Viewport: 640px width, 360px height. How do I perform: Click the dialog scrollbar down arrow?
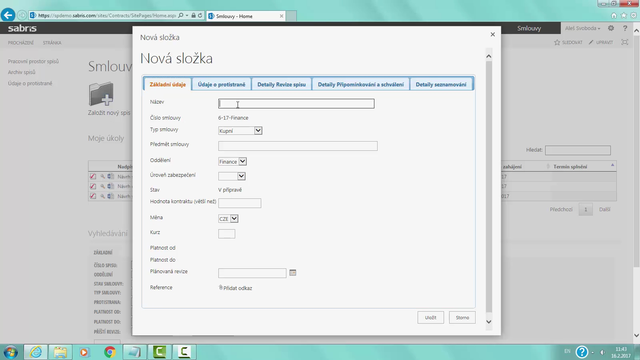point(489,322)
